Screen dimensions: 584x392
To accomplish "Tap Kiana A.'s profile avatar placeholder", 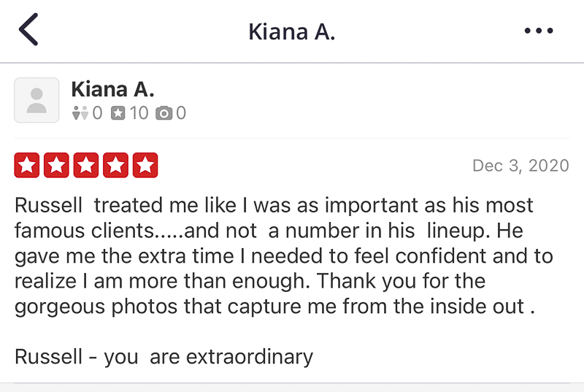I will [x=36, y=100].
